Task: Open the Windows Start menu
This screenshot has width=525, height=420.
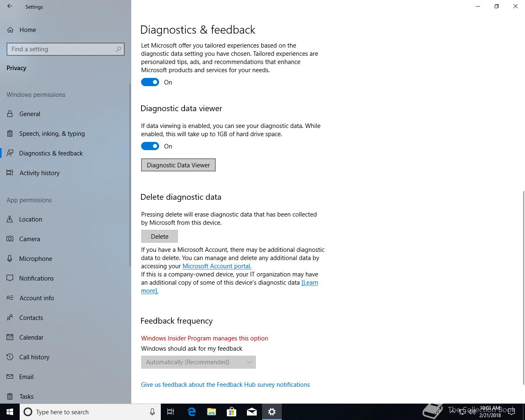Action: (x=10, y=412)
